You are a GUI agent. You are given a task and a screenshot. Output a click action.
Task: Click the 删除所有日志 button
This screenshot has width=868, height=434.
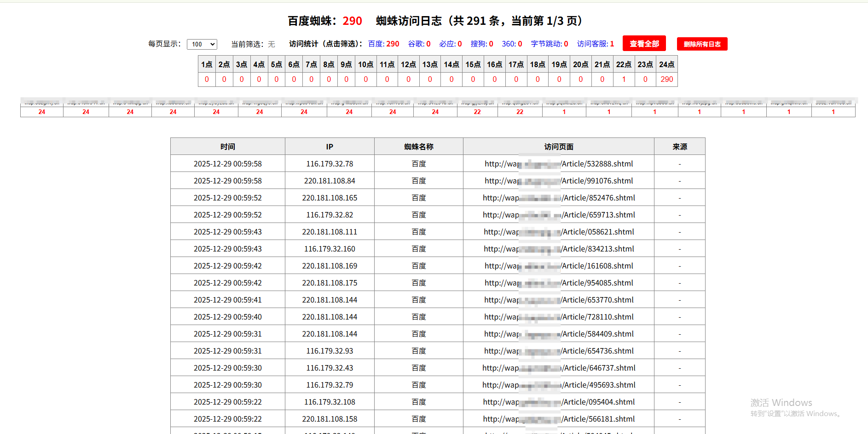(x=702, y=44)
